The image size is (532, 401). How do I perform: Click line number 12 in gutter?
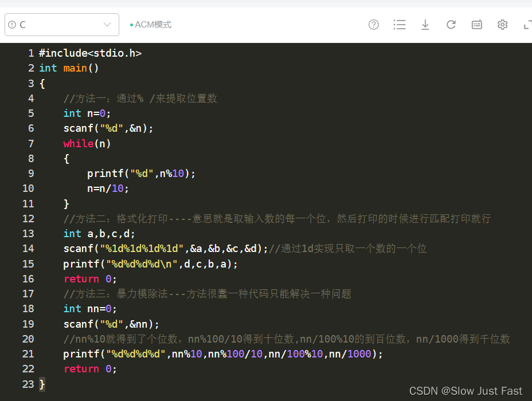[x=28, y=218]
